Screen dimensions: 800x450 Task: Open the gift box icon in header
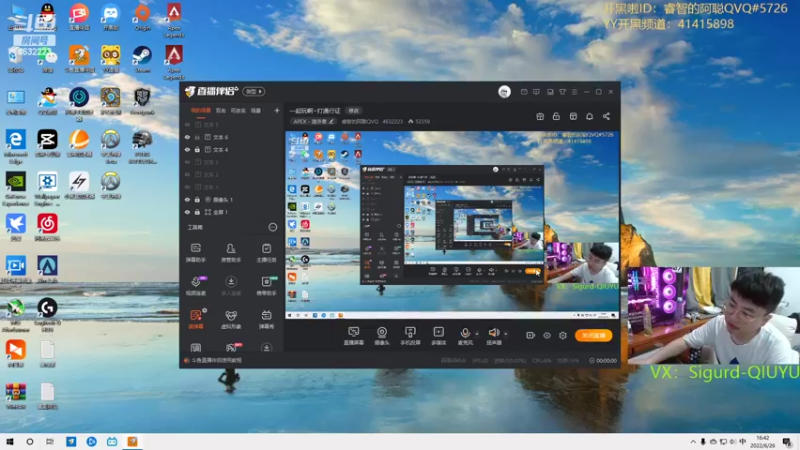tap(540, 116)
